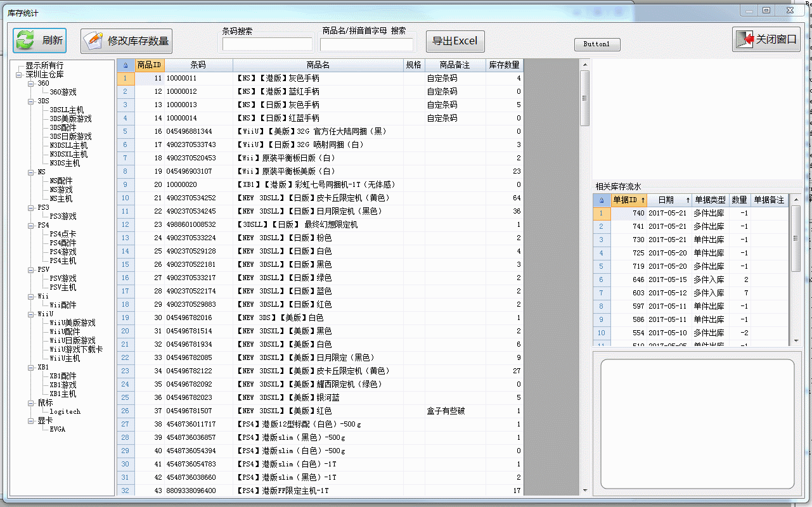Click the product grid scrollbar down arrow
The image size is (812, 507).
[x=585, y=490]
